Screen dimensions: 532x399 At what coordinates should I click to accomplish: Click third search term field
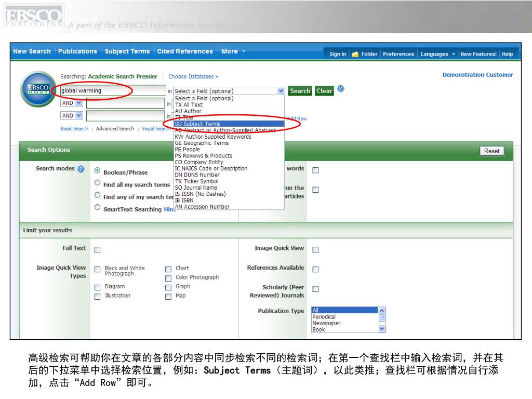(x=126, y=116)
